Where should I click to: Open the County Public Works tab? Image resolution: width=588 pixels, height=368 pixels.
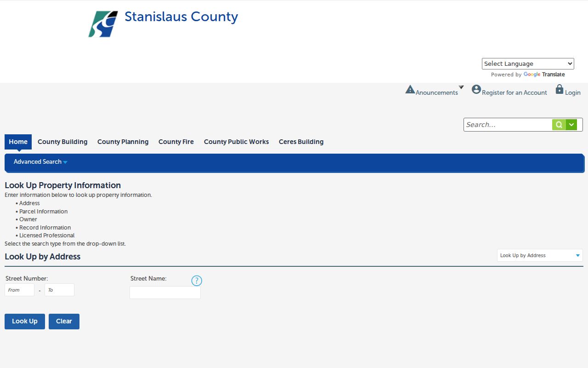point(237,142)
